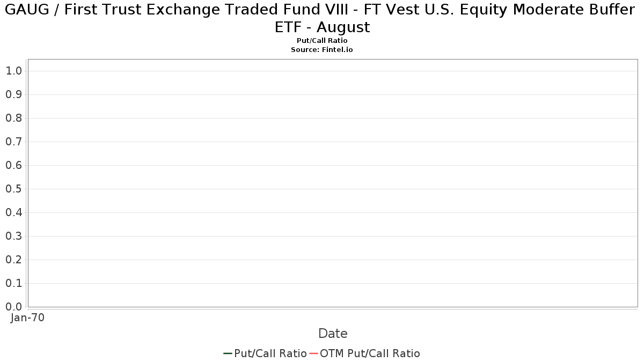Image resolution: width=644 pixels, height=362 pixels.
Task: Click the red OTM Put/Call Ratio legend line
Action: (314, 353)
